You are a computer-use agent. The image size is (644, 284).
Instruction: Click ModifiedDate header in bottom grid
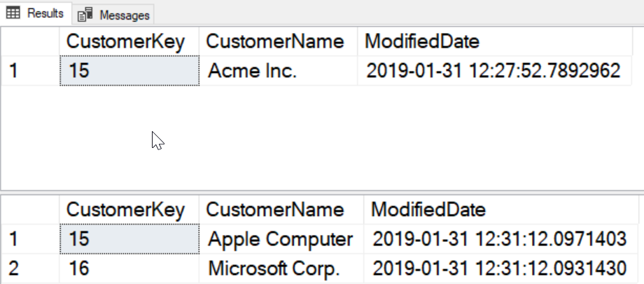pyautogui.click(x=428, y=210)
